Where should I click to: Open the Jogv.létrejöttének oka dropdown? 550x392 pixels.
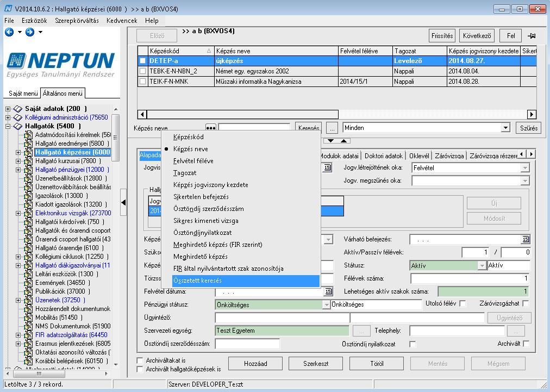coord(525,168)
